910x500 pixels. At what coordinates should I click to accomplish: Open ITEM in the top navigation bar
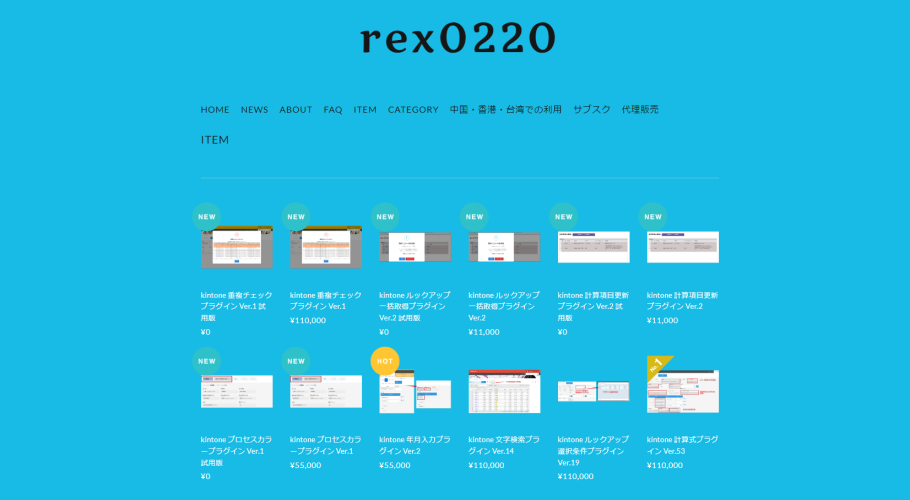coord(365,110)
